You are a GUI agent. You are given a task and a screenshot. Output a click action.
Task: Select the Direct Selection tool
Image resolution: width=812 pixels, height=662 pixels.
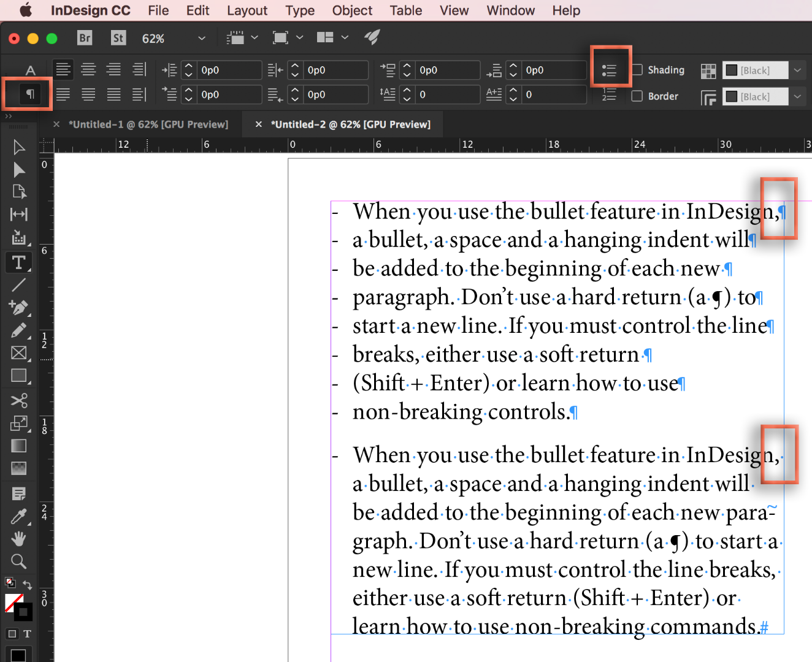coord(19,170)
